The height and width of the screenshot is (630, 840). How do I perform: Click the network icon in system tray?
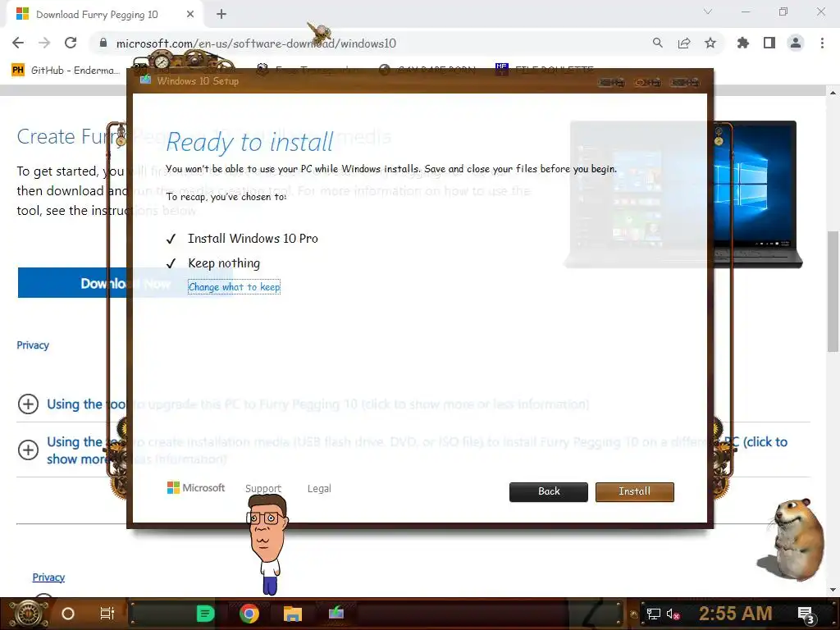(654, 614)
